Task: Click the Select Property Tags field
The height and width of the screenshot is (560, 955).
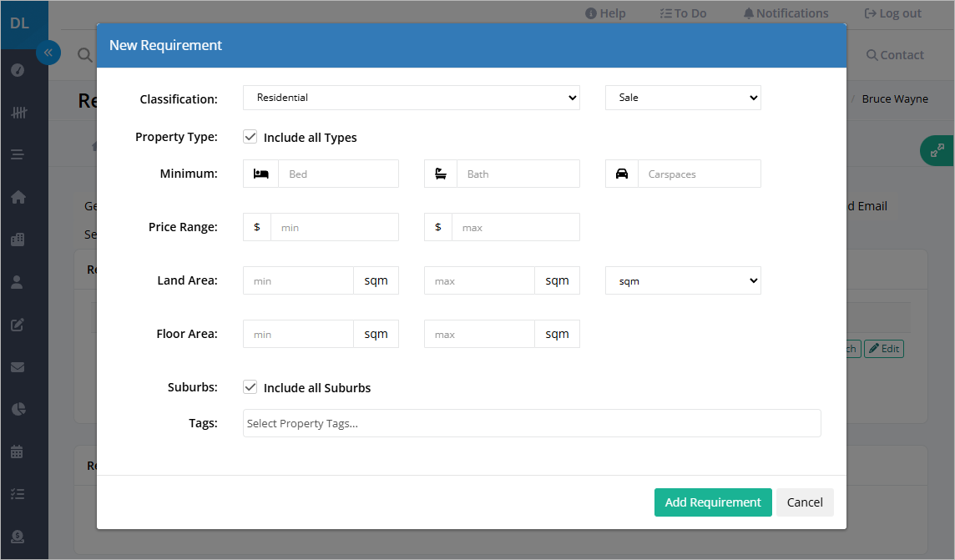Action: pos(532,423)
